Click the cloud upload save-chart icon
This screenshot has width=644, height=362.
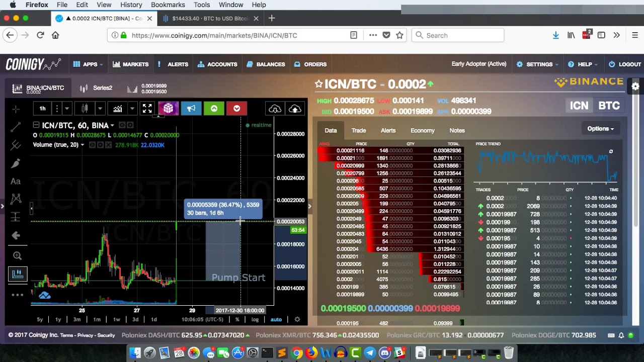(x=295, y=109)
